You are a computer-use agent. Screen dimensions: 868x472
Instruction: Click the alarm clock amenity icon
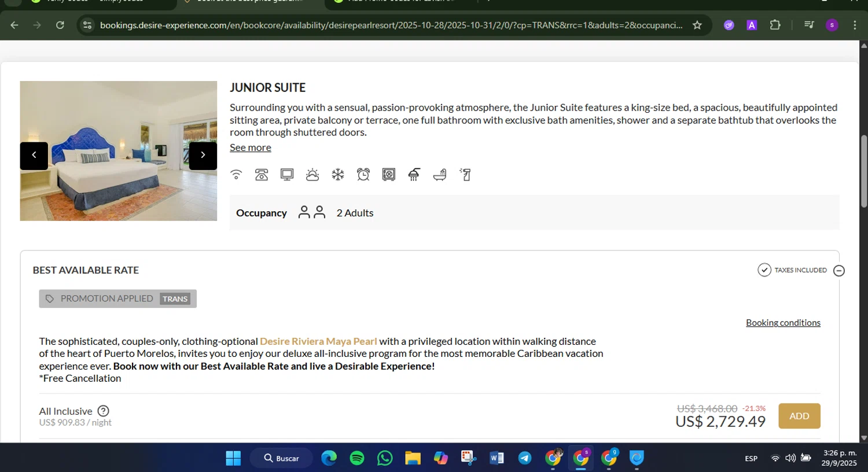[363, 175]
